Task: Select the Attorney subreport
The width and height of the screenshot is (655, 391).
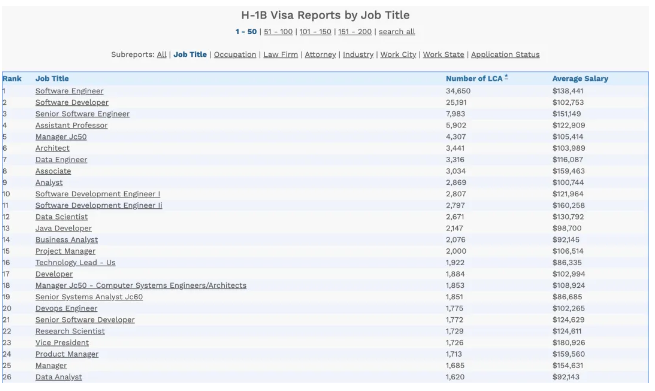Action: click(x=320, y=54)
